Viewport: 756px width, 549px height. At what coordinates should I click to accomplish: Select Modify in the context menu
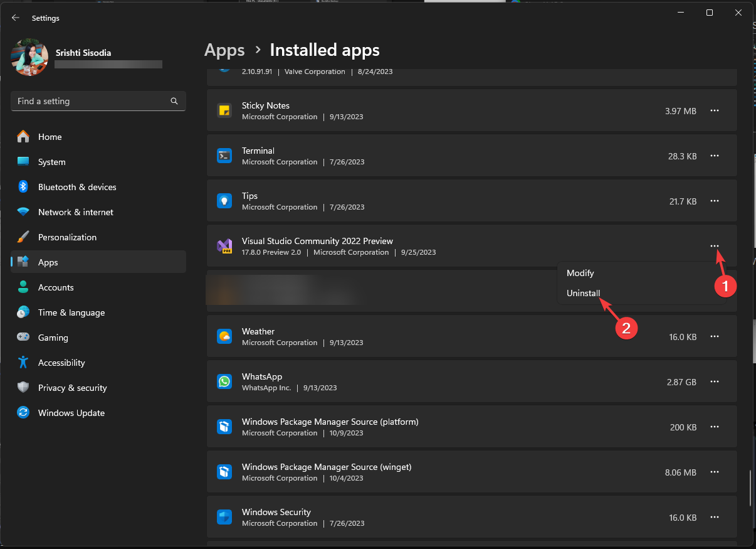click(580, 273)
